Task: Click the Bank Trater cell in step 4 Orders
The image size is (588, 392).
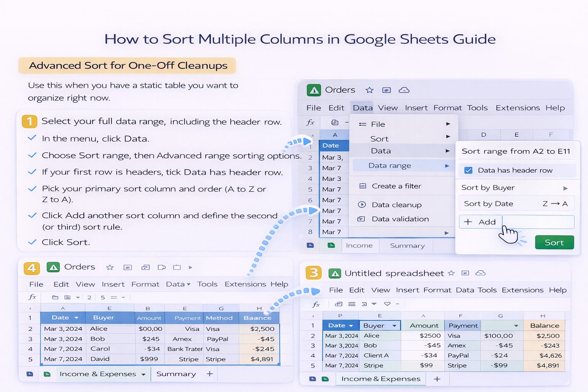Action: 185,349
